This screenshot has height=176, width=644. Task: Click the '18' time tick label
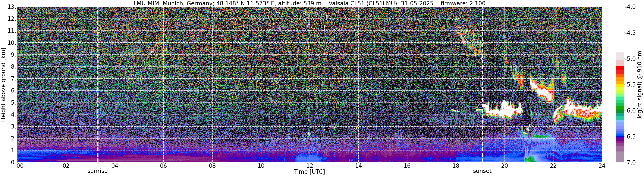click(456, 166)
